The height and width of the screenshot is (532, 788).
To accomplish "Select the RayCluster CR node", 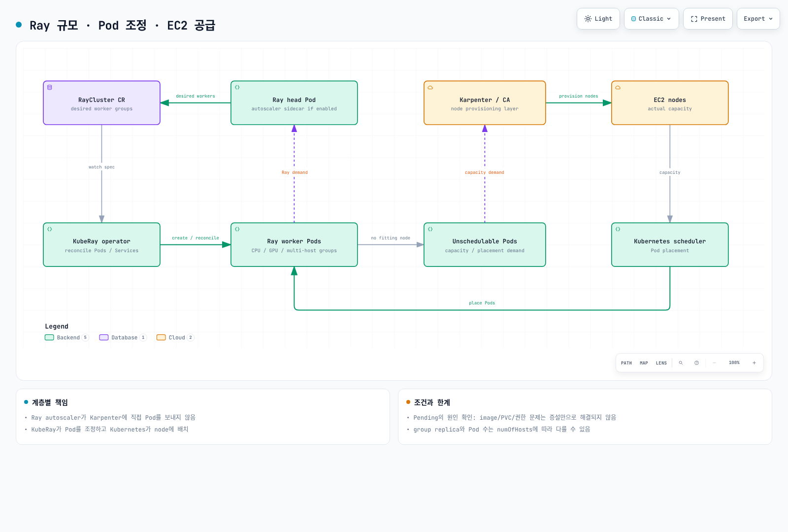I will pos(102,103).
